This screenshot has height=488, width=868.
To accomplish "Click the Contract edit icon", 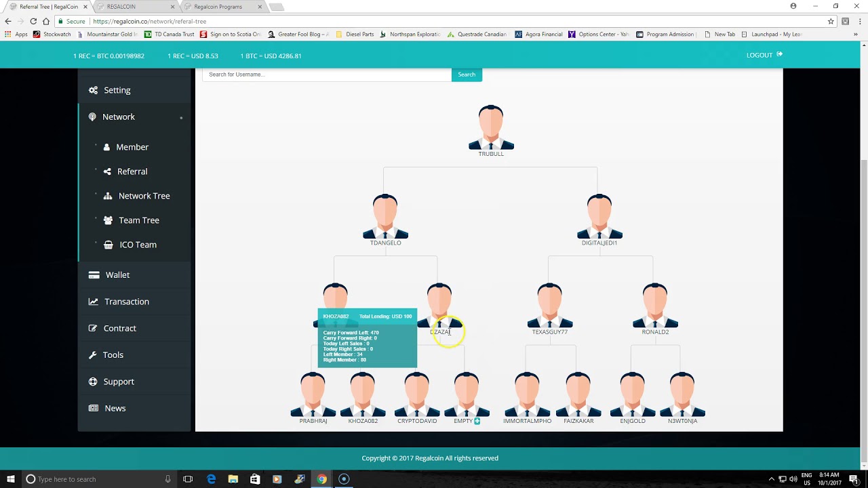I will click(x=93, y=328).
